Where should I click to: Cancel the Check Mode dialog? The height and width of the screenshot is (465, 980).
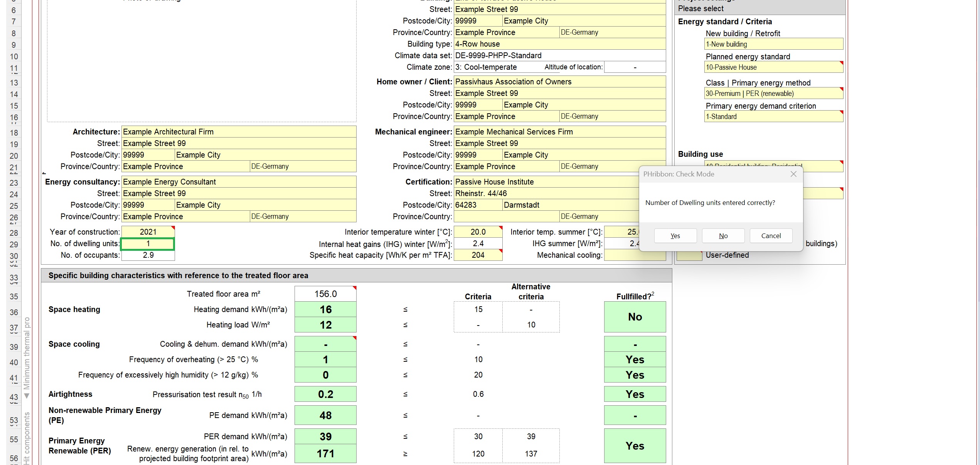point(771,236)
